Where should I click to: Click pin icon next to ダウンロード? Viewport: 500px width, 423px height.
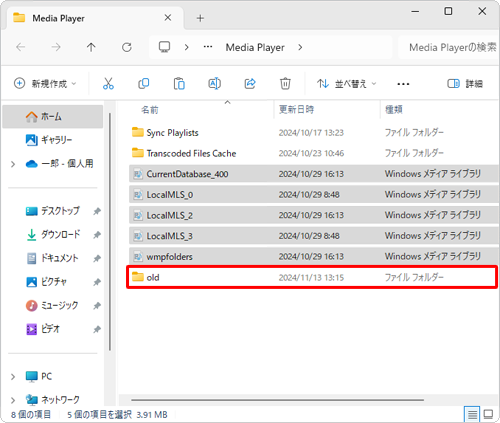[x=97, y=235]
